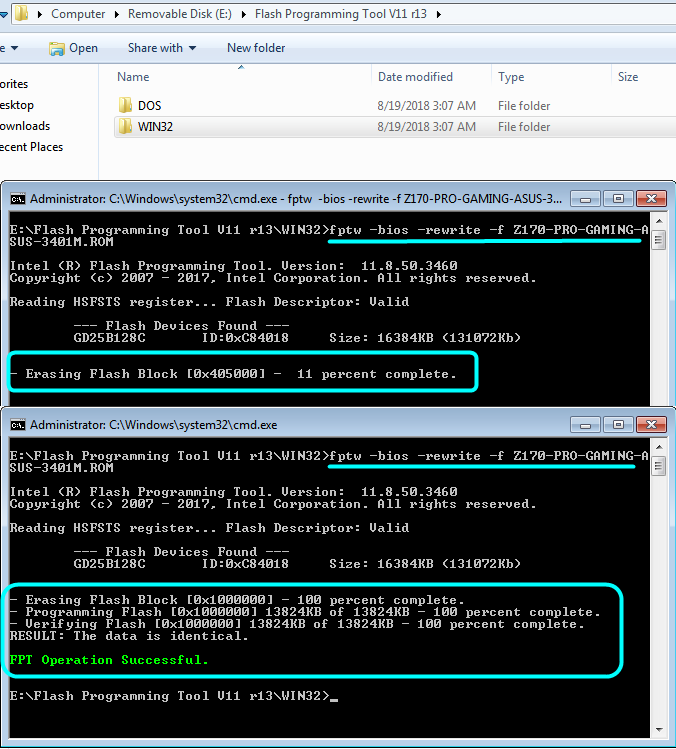The height and width of the screenshot is (749, 676).
Task: Select Recent Places in the navigation pane
Action: pyautogui.click(x=31, y=147)
